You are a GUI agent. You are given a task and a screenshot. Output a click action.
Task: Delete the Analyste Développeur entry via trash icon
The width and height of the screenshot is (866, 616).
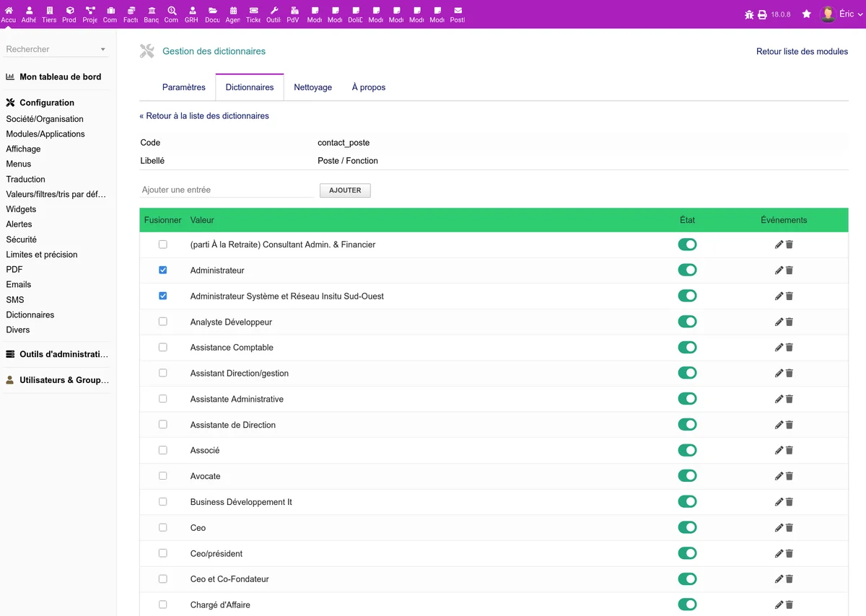point(790,322)
